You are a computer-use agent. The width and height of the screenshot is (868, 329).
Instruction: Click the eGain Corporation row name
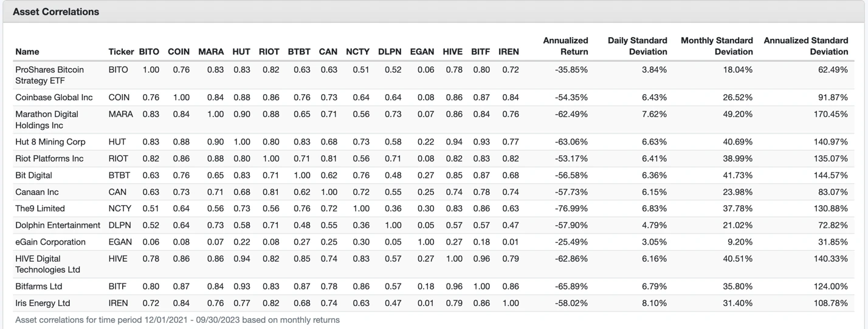point(50,242)
